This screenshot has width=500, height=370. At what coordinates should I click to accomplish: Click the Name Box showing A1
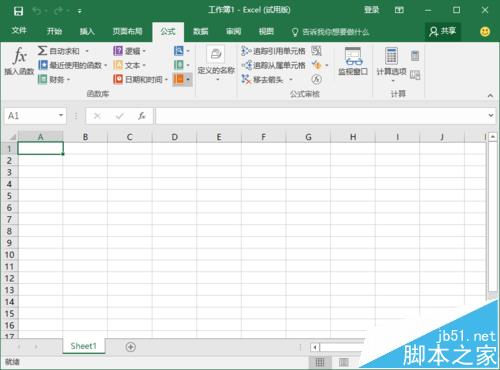tap(31, 116)
